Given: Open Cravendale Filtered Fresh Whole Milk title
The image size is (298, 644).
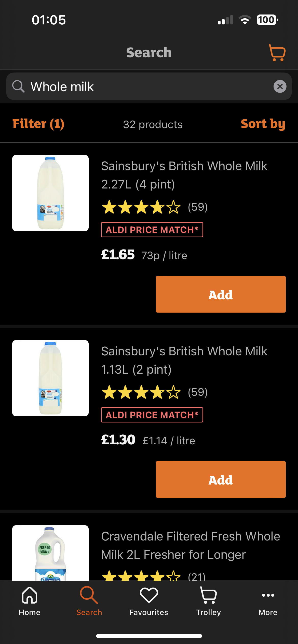Looking at the screenshot, I should pos(191,545).
